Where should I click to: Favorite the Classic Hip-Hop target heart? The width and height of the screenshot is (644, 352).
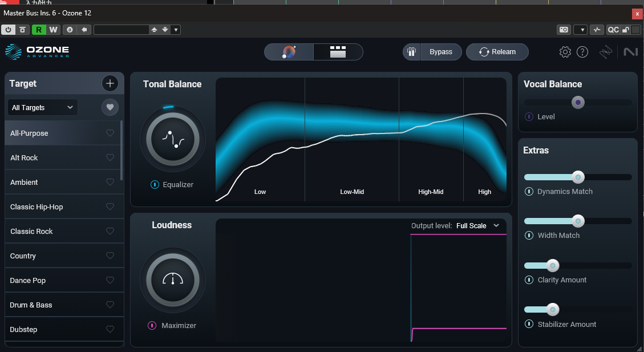pyautogui.click(x=110, y=207)
